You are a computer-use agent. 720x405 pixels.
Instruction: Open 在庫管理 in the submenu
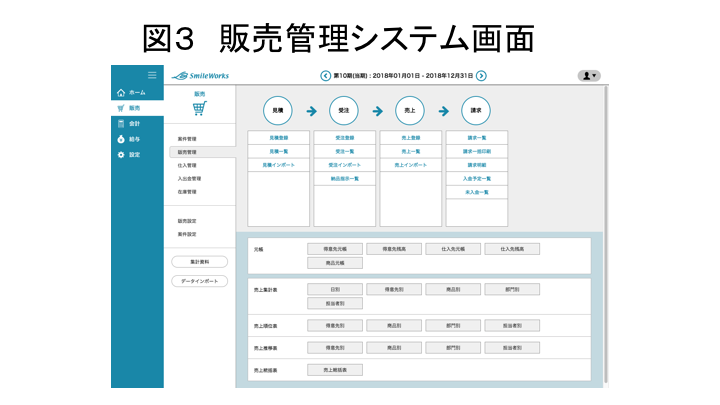tap(187, 192)
